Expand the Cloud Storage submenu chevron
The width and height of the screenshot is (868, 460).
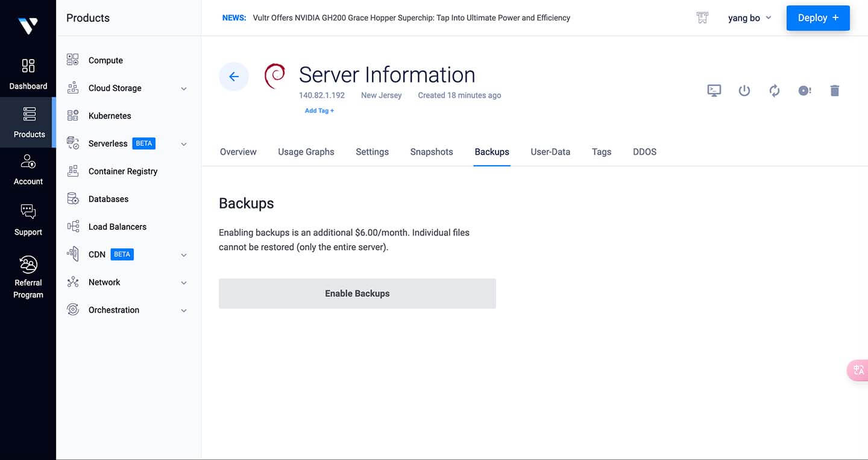click(x=184, y=89)
